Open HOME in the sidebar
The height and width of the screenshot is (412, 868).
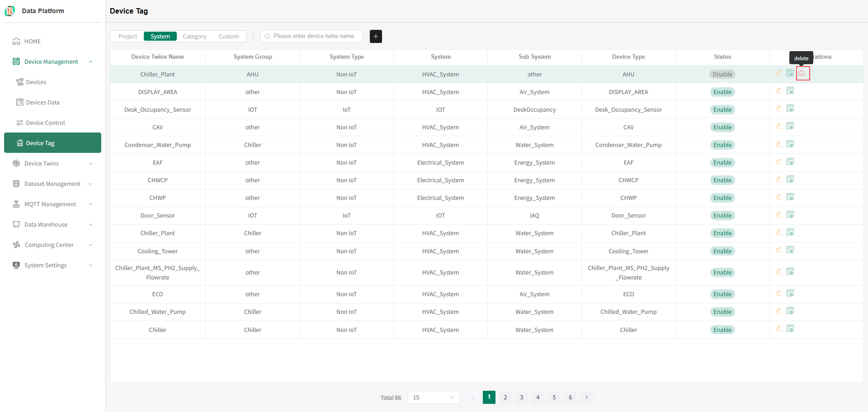click(x=52, y=41)
